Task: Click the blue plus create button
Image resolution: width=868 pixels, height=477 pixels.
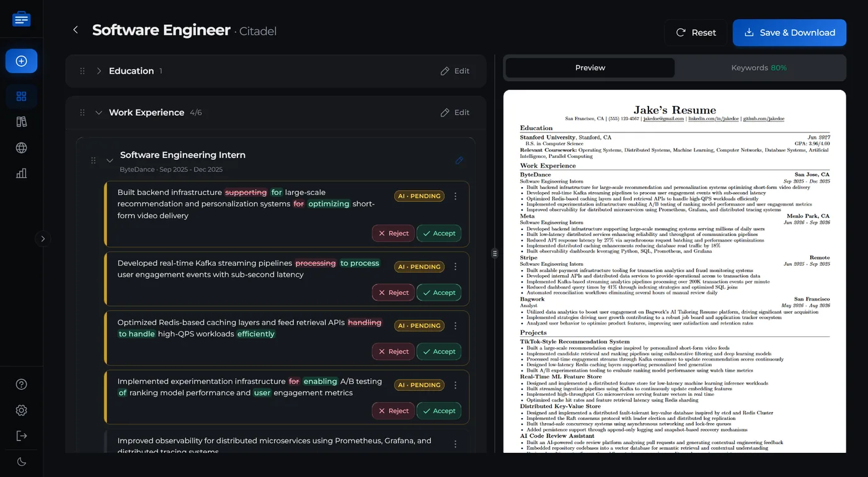Action: 21,61
